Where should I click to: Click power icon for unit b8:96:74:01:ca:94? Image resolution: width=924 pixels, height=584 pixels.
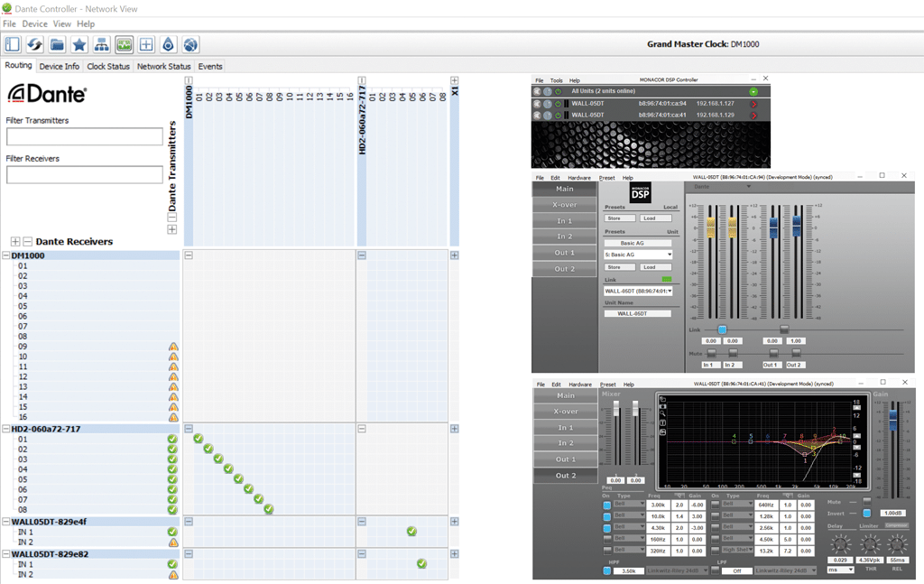(558, 104)
